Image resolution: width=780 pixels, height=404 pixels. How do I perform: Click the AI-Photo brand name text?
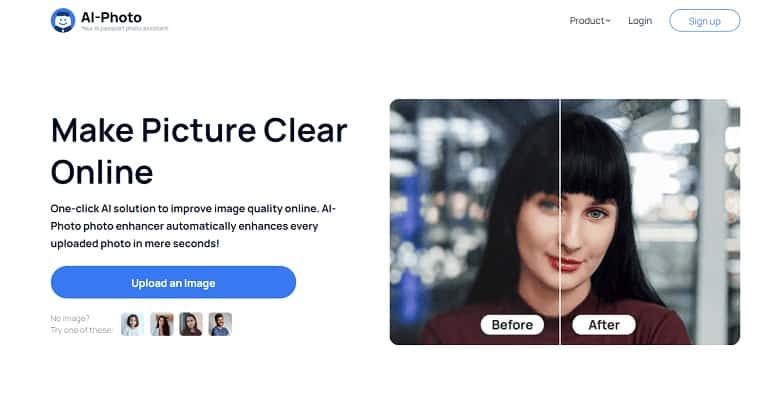coord(111,17)
